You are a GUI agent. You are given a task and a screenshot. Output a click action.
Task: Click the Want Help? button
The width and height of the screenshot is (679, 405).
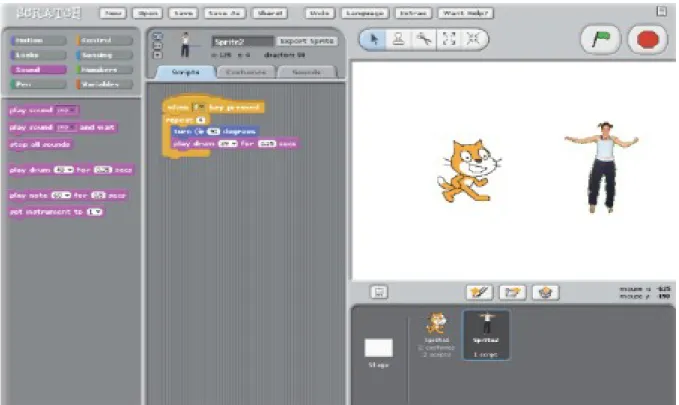[466, 13]
